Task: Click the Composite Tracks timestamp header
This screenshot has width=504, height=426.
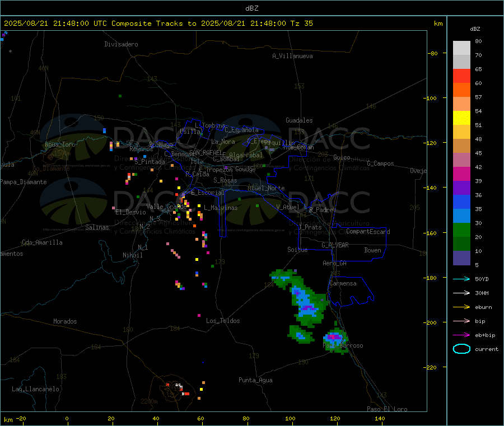Action: tap(158, 24)
